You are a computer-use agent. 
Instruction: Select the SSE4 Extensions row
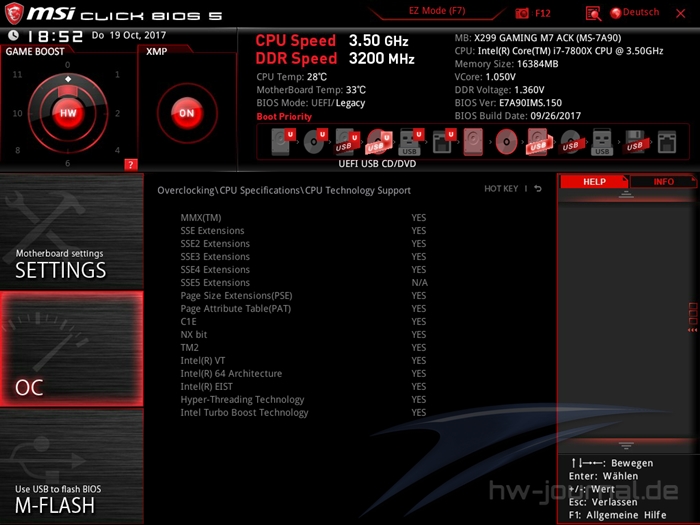pos(304,270)
